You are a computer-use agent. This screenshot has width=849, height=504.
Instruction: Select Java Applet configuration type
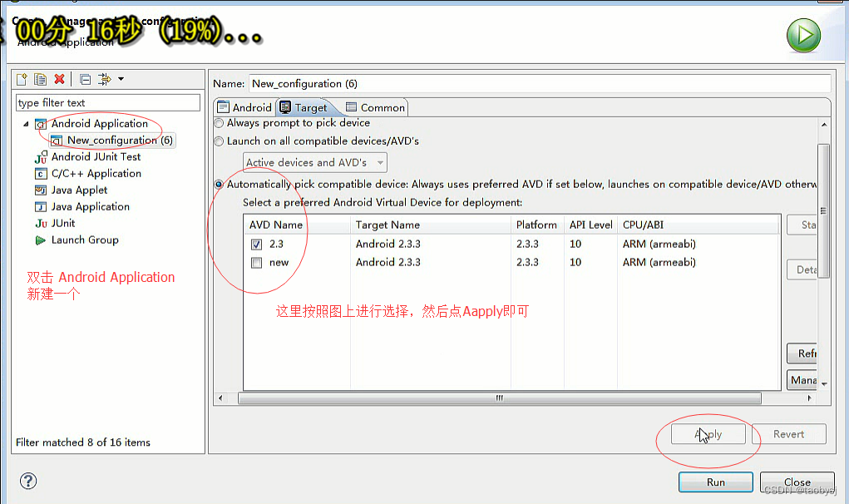(x=79, y=190)
